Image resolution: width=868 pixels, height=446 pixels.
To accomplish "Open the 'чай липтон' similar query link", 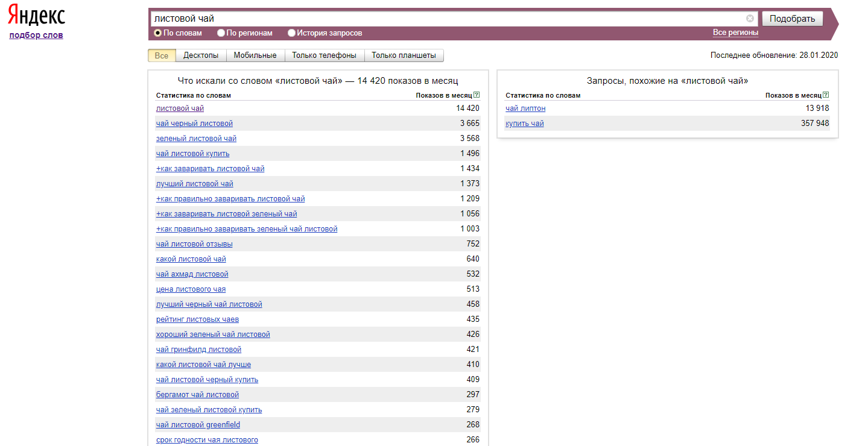I will tap(525, 108).
